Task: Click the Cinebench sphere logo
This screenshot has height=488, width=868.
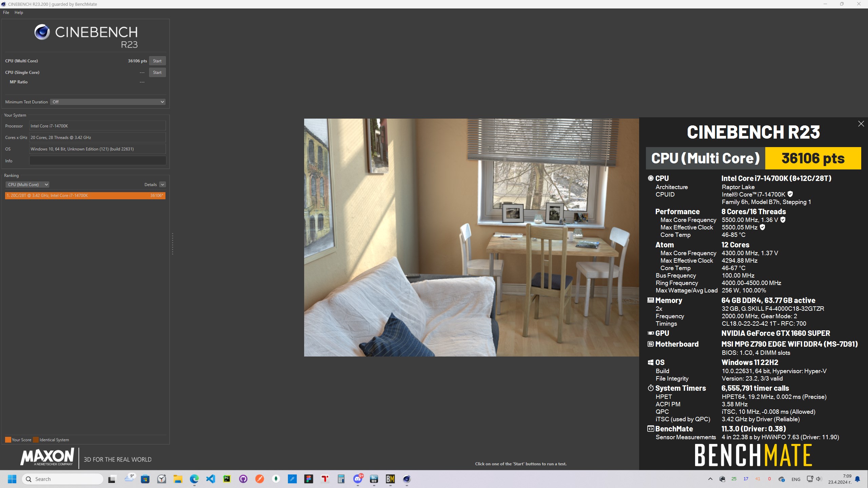Action: point(42,32)
